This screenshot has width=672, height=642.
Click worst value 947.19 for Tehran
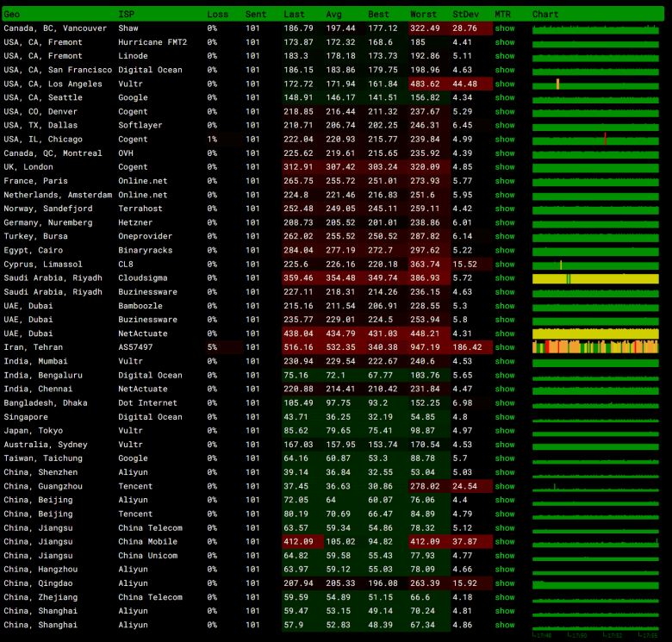click(425, 347)
